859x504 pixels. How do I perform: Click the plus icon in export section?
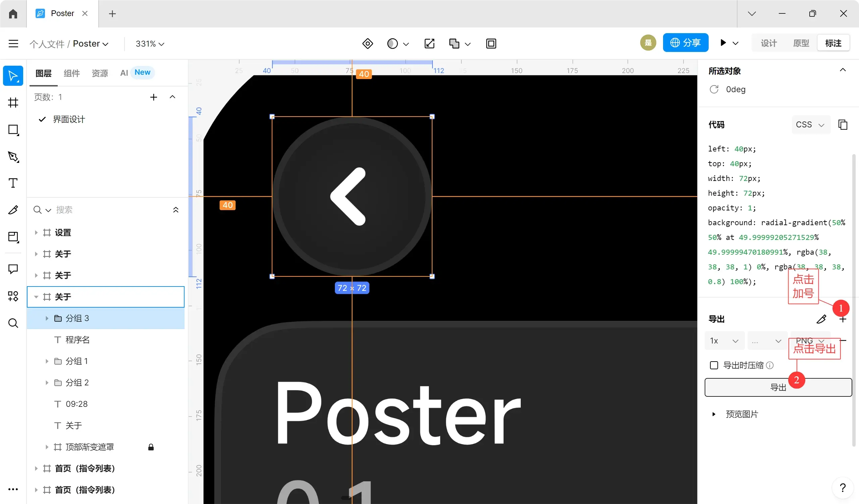pos(843,319)
